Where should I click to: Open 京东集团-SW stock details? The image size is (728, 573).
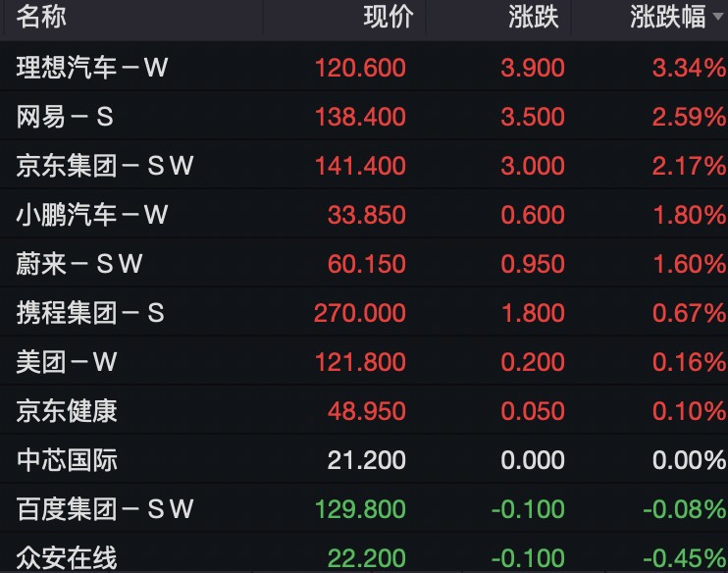point(364,165)
